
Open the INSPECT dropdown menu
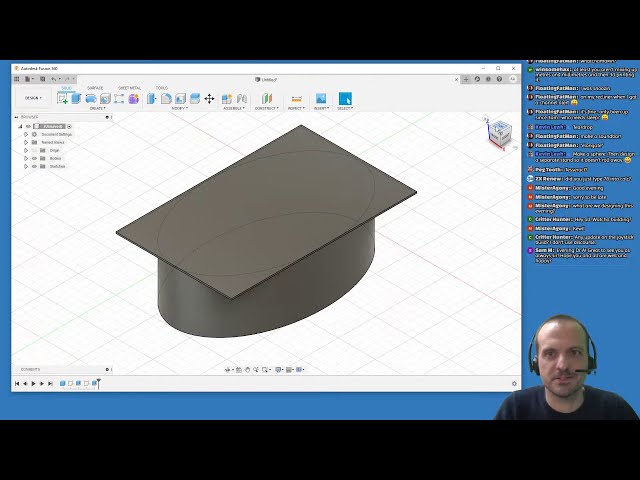296,108
